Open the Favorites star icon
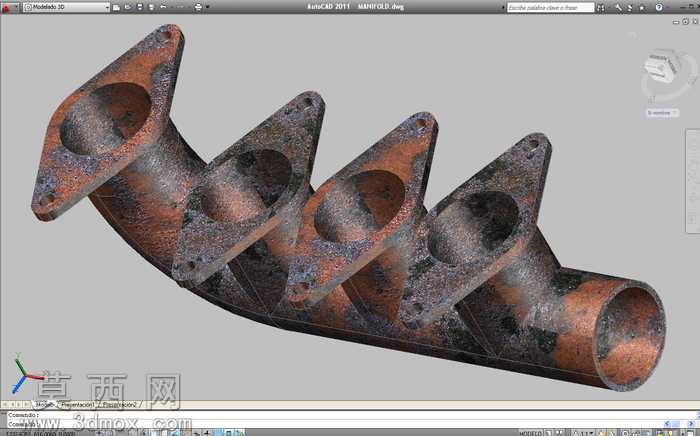Screen dimensions: 700x436 pos(642,7)
